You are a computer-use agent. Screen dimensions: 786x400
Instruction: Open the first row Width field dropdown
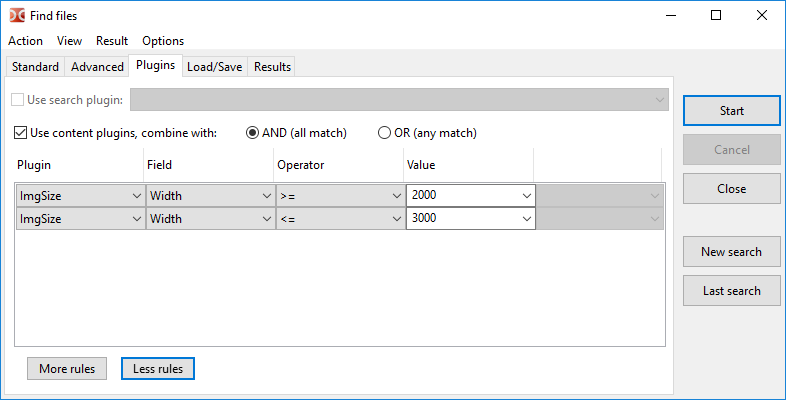[266, 196]
